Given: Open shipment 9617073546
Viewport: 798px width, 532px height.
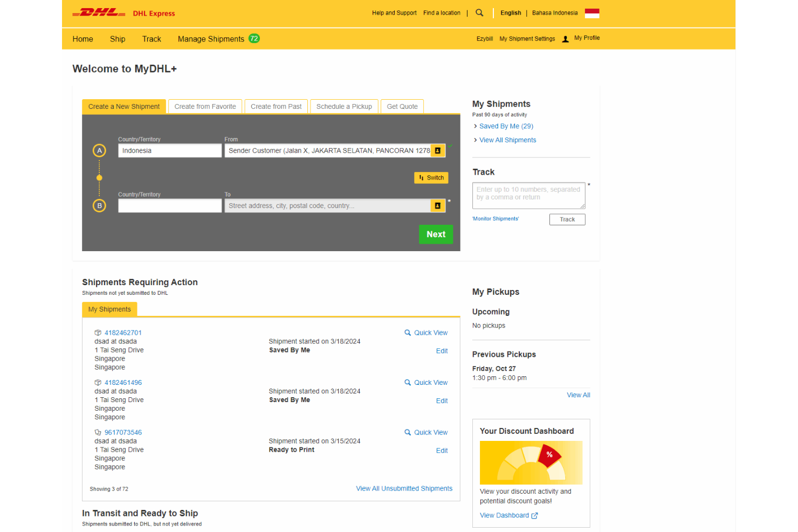Looking at the screenshot, I should point(123,432).
